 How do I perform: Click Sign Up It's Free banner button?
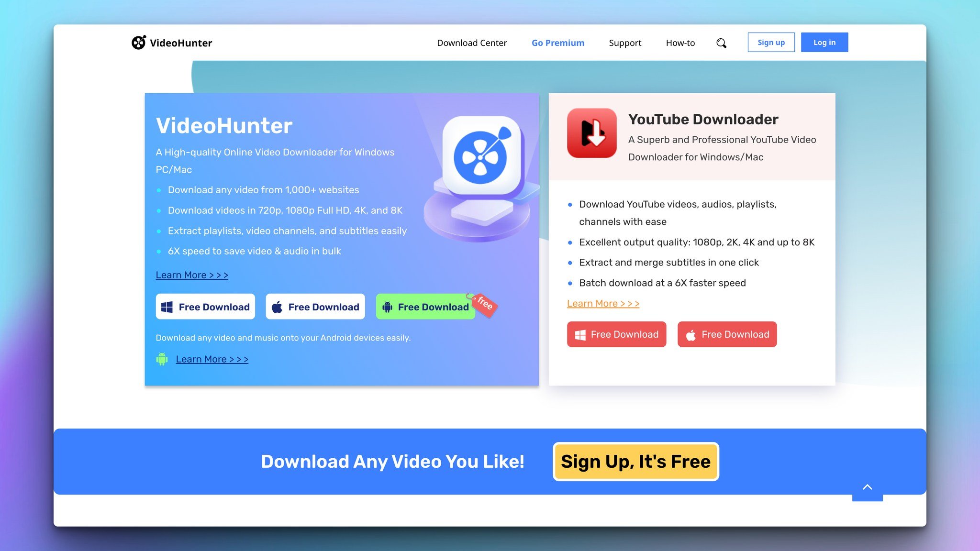click(x=635, y=462)
